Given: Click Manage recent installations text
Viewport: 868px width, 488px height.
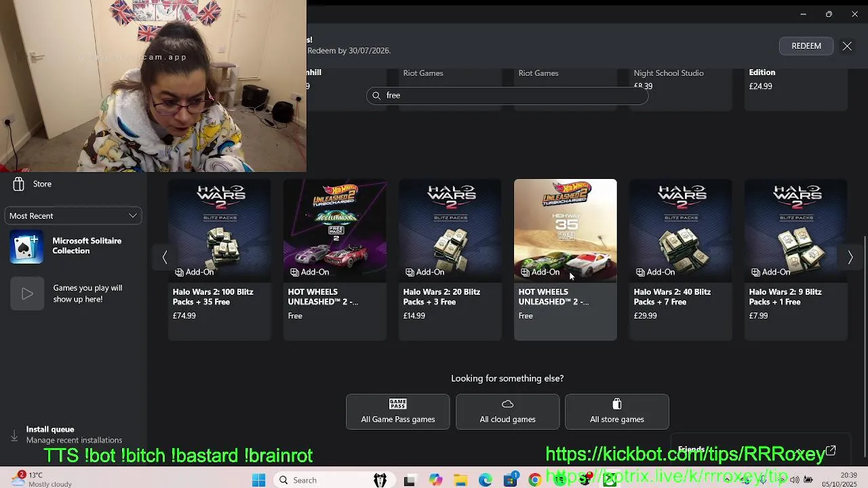Looking at the screenshot, I should [x=74, y=440].
